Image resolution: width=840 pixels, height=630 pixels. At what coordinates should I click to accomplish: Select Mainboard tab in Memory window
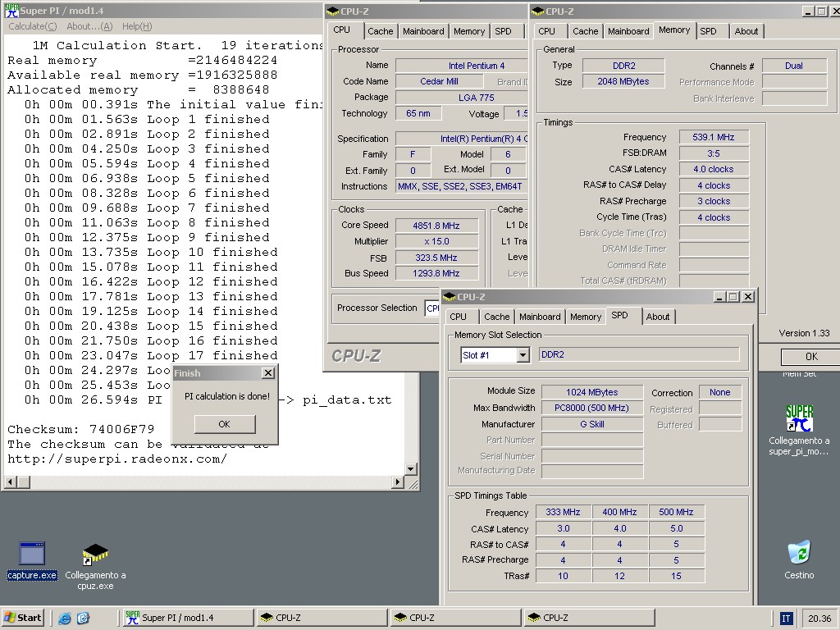point(628,31)
